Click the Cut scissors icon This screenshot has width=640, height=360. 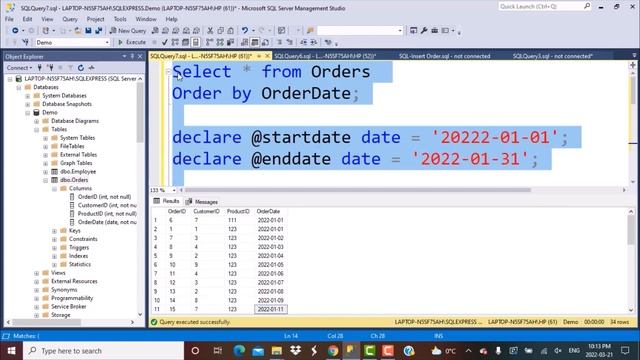(x=210, y=31)
